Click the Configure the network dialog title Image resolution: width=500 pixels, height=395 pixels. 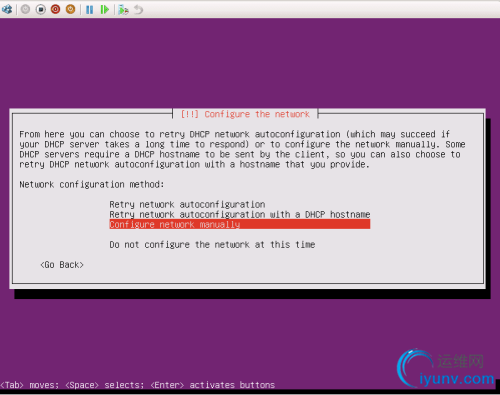[x=245, y=114]
